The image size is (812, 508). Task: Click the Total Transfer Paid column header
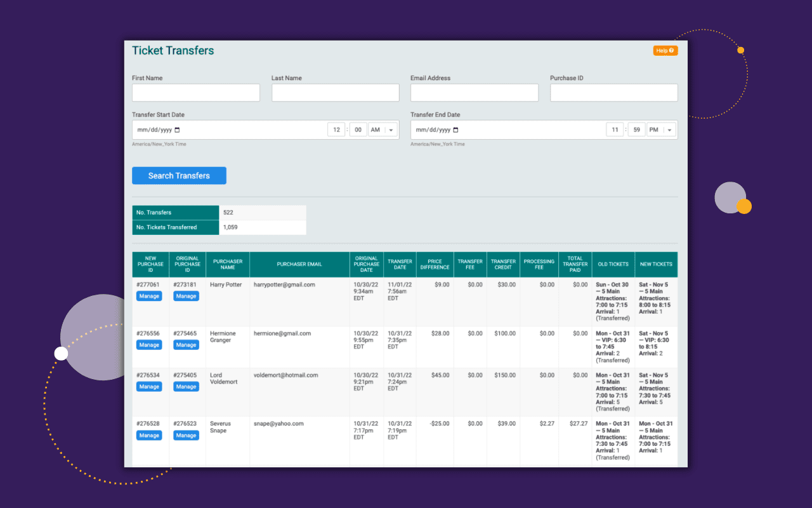575,264
